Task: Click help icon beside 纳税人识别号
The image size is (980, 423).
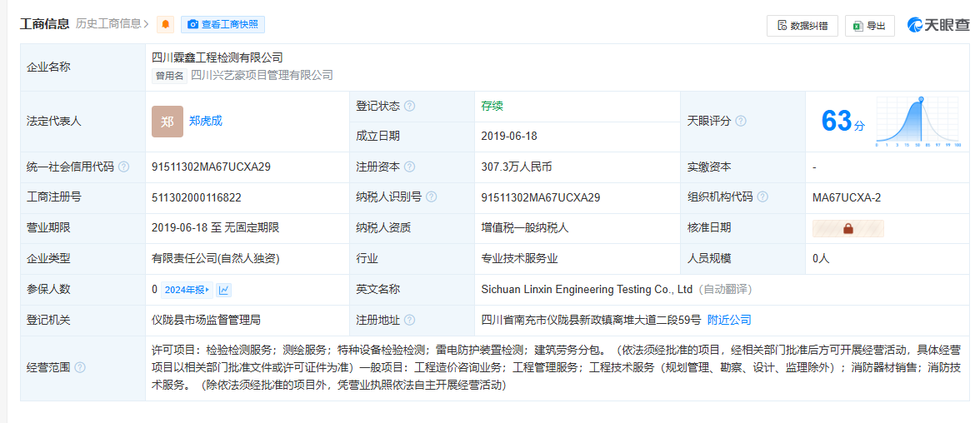Action: coord(432,197)
